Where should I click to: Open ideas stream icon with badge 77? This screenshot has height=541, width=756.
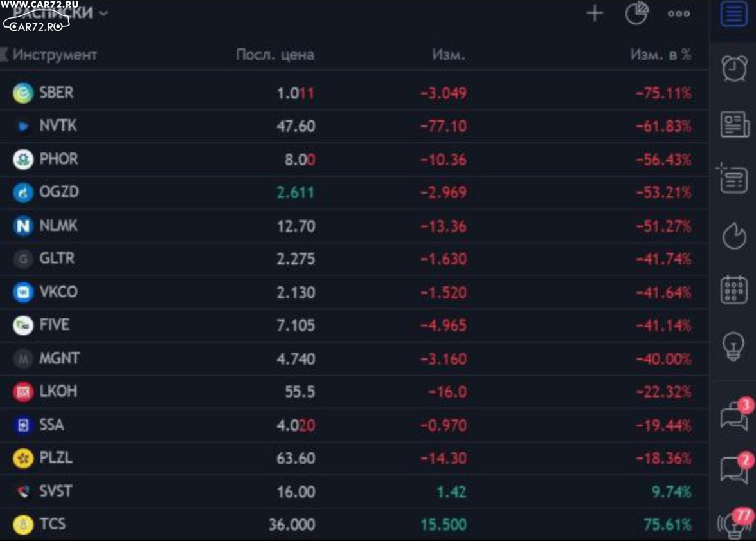pos(735,523)
